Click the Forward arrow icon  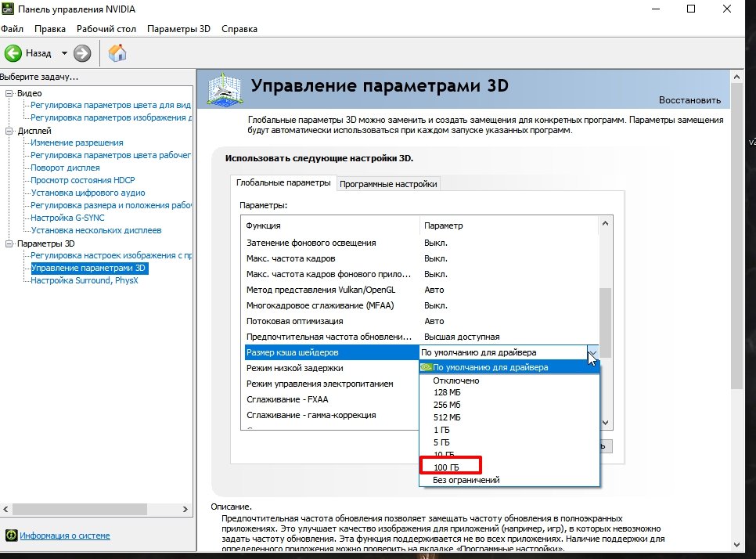tap(82, 53)
